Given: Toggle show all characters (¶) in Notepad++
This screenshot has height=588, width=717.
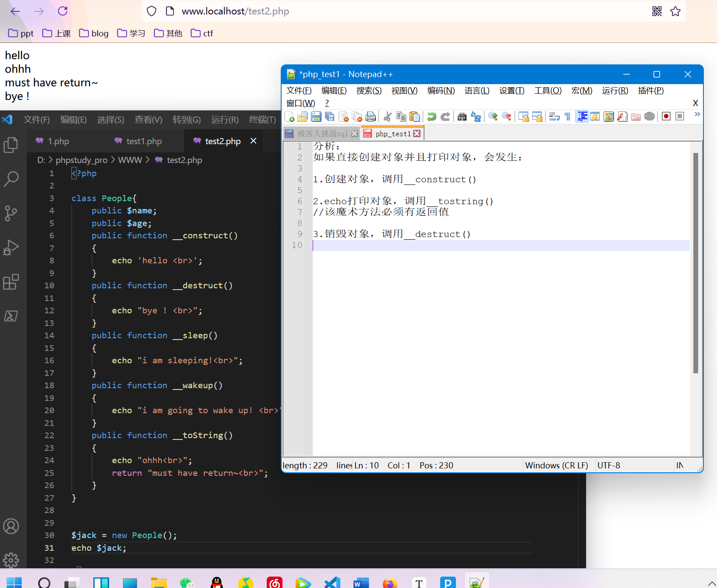Looking at the screenshot, I should [568, 116].
